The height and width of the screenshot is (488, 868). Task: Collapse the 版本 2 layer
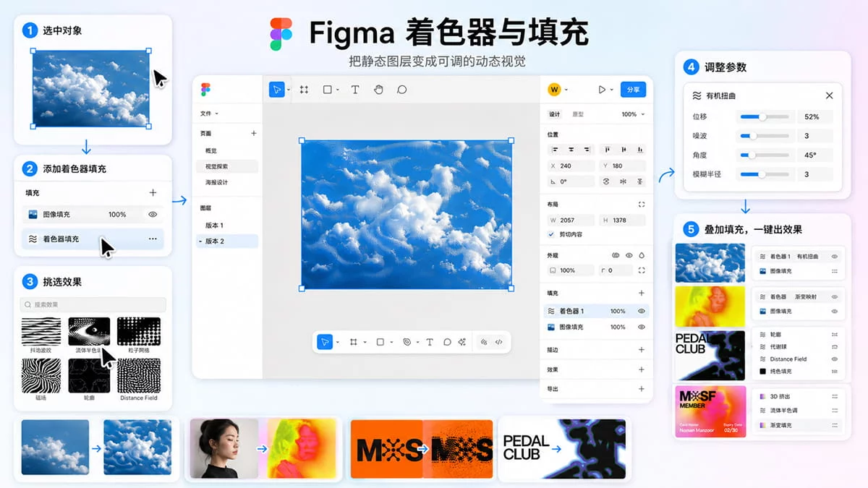coord(200,241)
